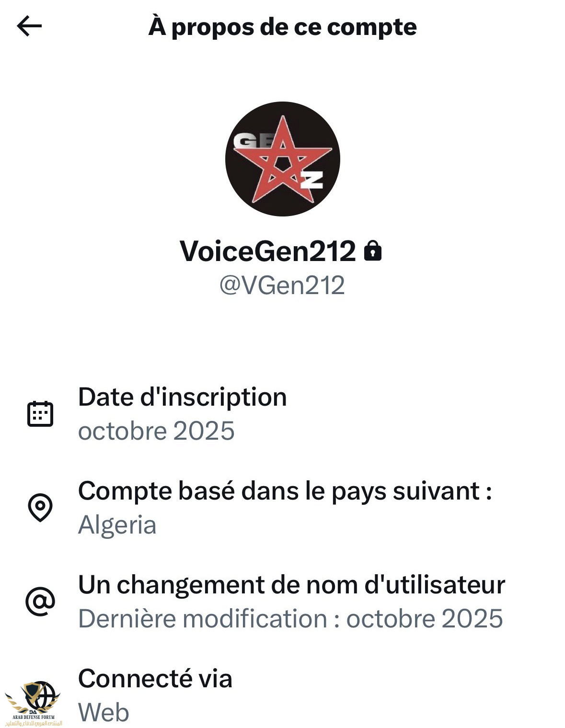This screenshot has height=728, width=565.
Task: Open the @VGen212 handle
Action: (282, 285)
